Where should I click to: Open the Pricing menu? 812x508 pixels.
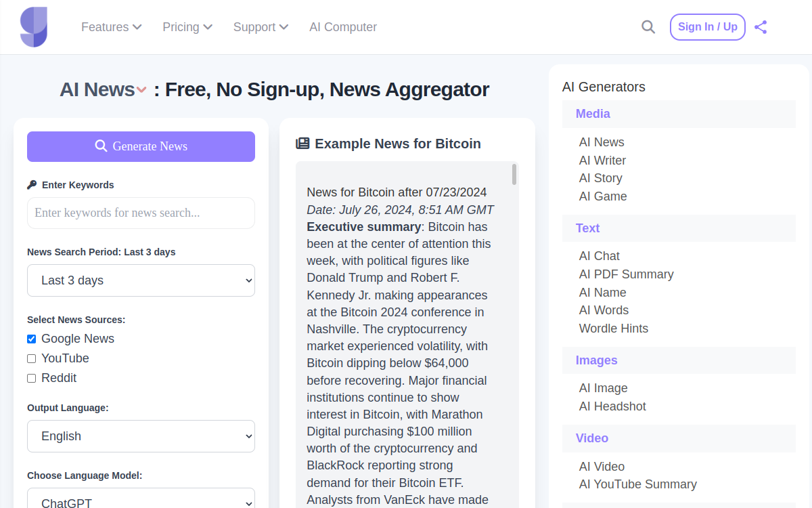coord(187,27)
